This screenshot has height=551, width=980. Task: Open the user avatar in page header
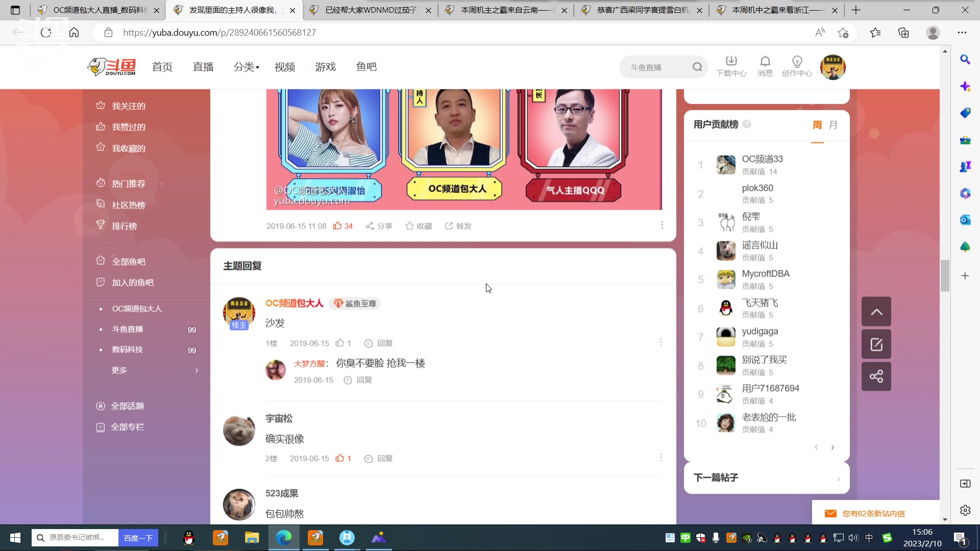pyautogui.click(x=833, y=67)
